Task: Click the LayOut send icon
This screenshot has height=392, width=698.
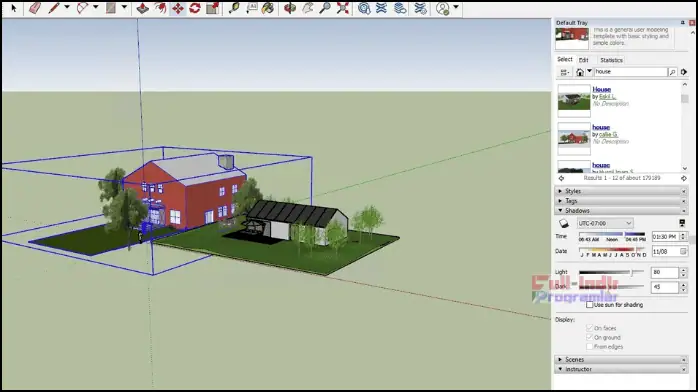Action: coord(400,8)
